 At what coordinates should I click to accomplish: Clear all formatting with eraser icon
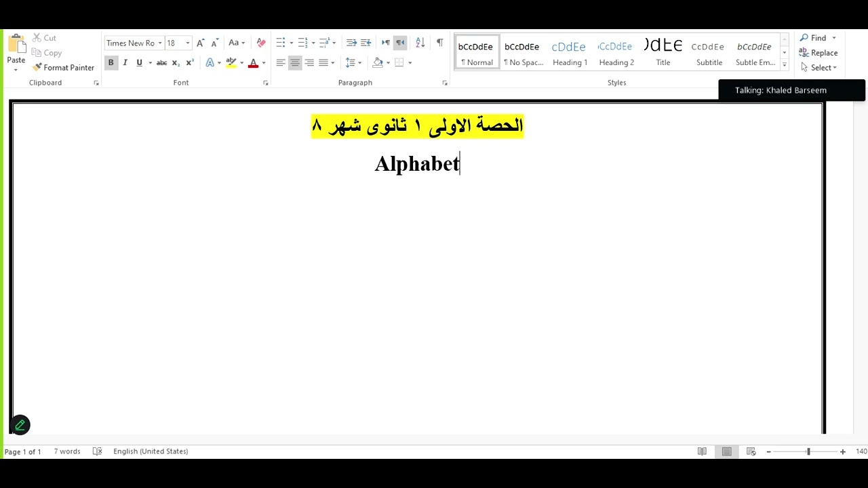[x=261, y=43]
